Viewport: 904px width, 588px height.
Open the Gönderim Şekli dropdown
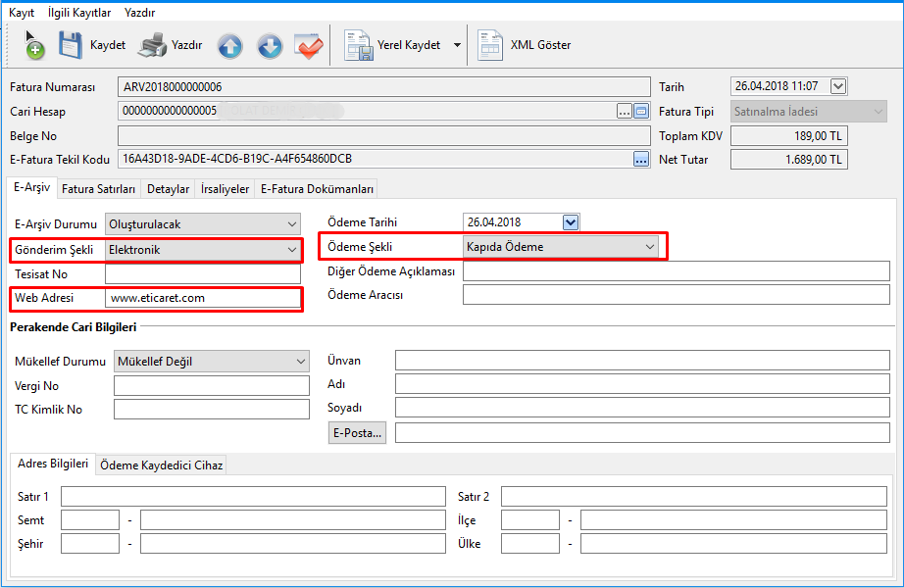point(291,250)
